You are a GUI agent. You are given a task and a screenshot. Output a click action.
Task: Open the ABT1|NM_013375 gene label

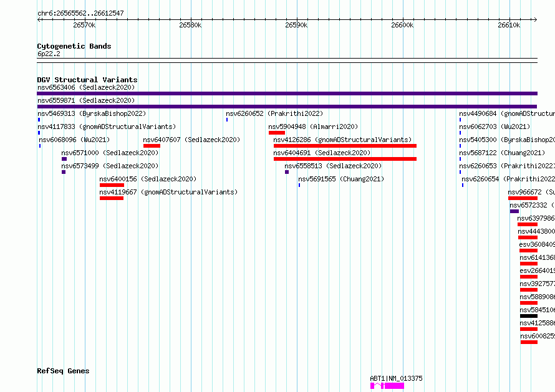(x=396, y=378)
